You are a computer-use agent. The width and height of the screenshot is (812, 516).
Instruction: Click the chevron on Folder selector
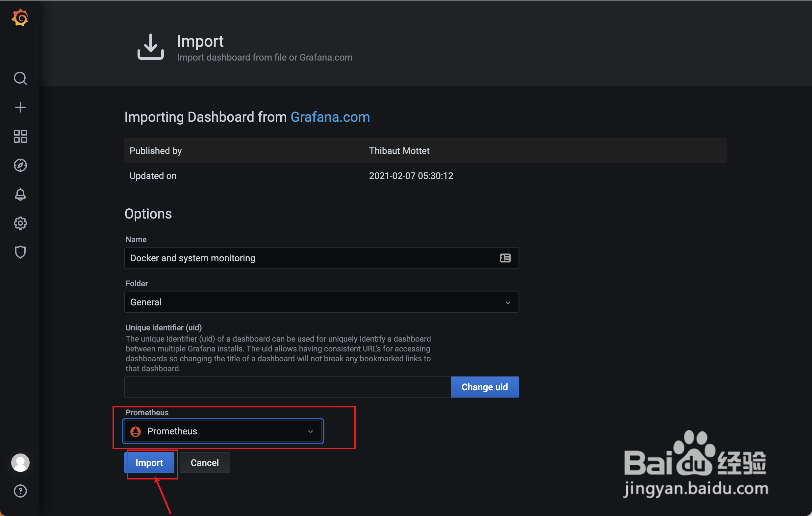508,302
